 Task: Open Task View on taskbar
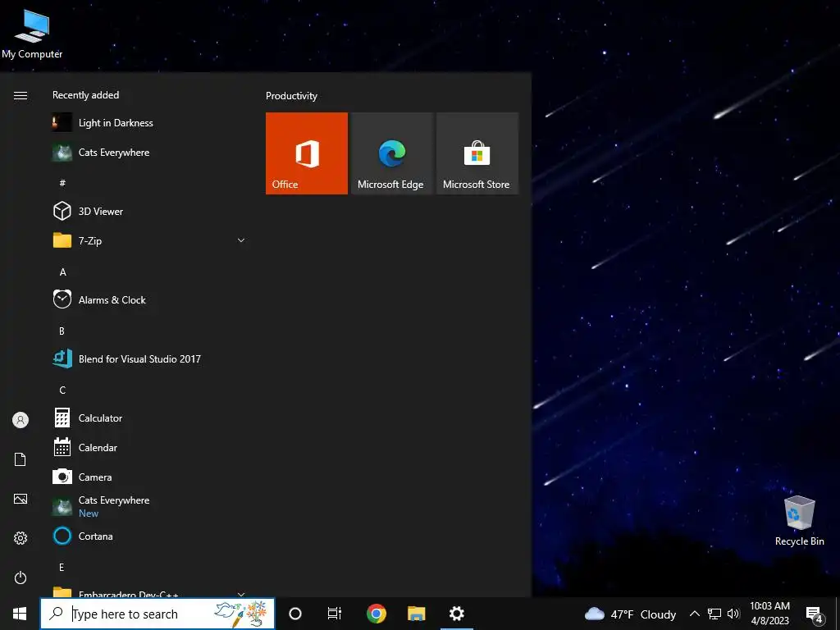tap(335, 614)
